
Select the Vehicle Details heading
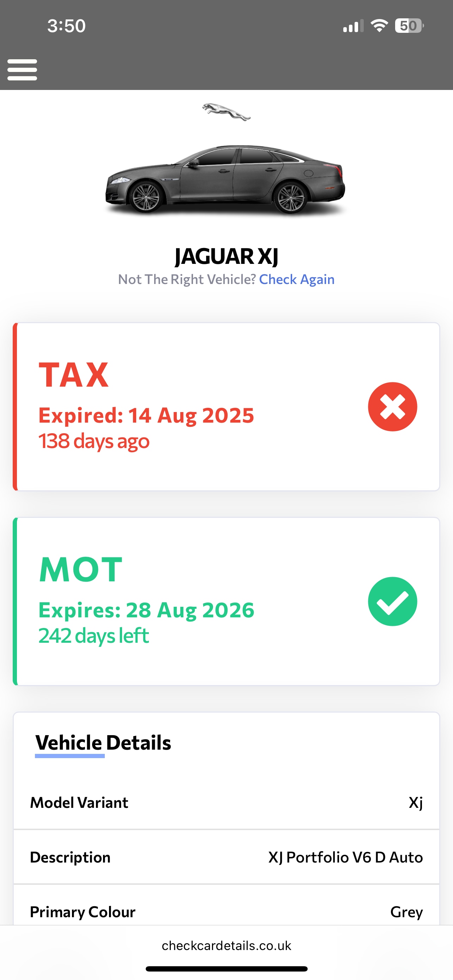click(103, 743)
